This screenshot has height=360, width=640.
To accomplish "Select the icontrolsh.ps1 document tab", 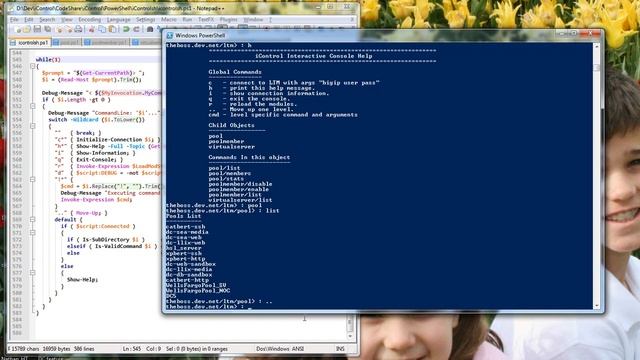I will click(29, 42).
